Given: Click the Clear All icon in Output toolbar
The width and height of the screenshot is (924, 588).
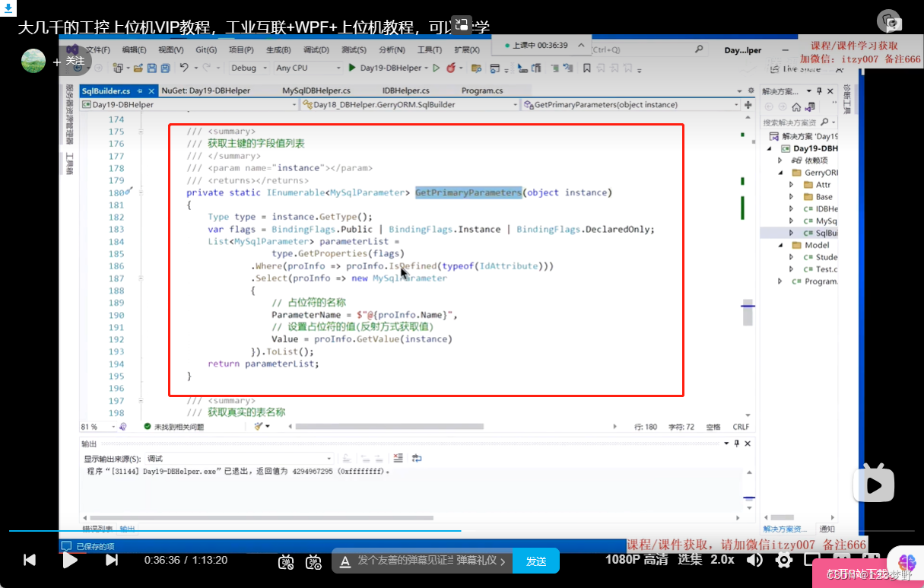Looking at the screenshot, I should (x=398, y=458).
